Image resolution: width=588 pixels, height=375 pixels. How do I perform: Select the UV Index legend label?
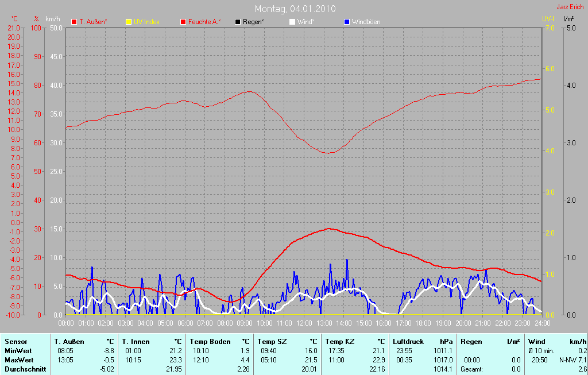[x=146, y=22]
